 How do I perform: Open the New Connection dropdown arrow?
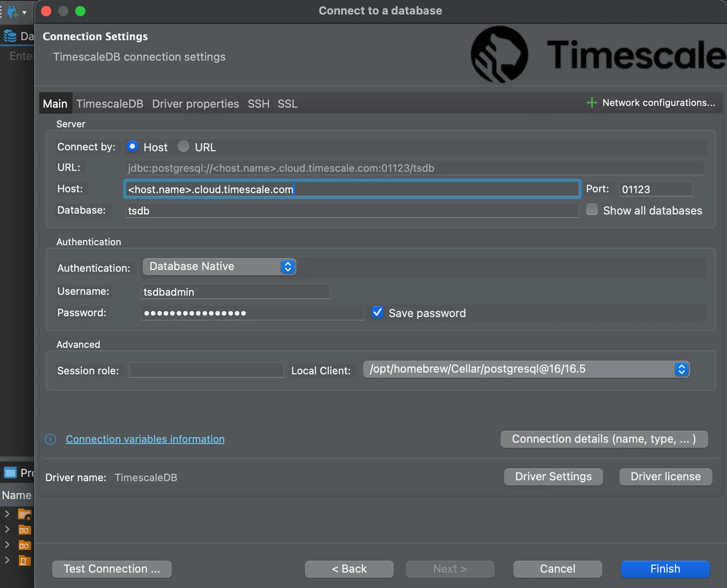pyautogui.click(x=25, y=12)
